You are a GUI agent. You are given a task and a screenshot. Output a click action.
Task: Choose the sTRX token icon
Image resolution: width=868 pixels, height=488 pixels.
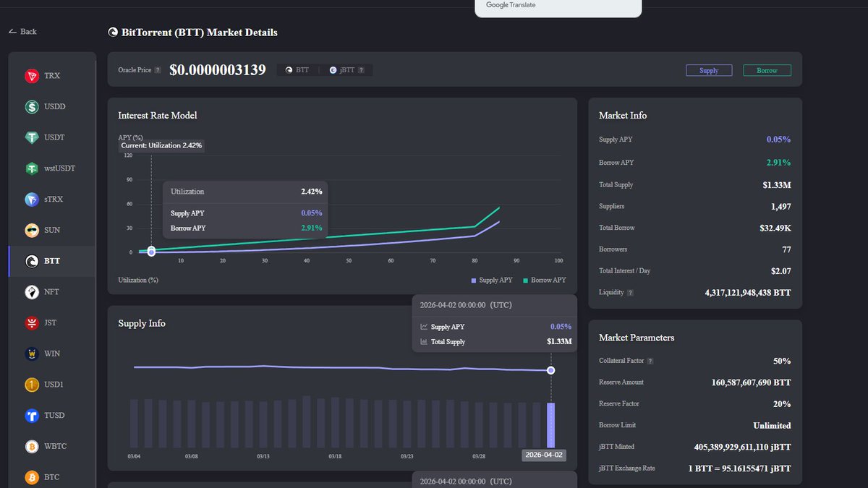(x=32, y=200)
